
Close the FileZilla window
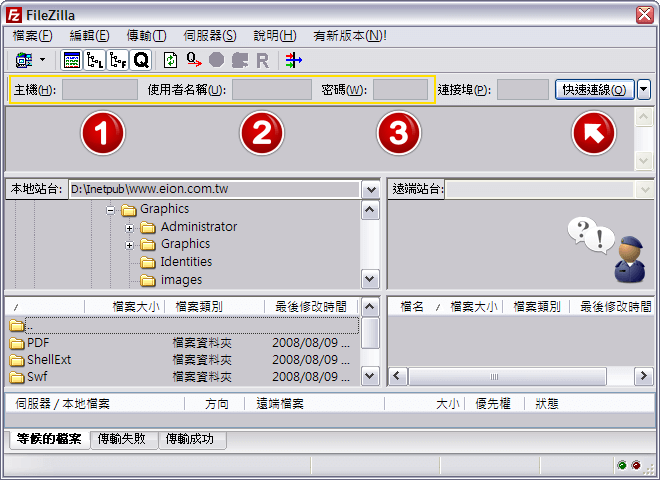pos(644,15)
